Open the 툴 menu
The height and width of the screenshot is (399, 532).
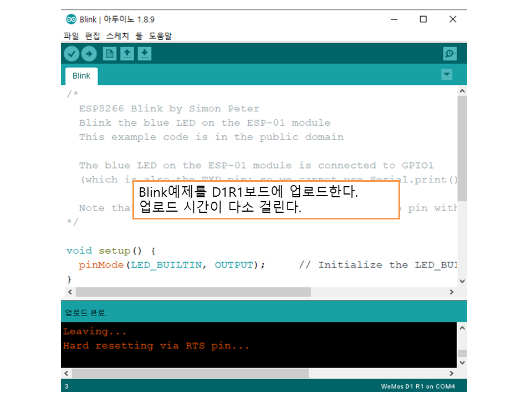pyautogui.click(x=139, y=36)
